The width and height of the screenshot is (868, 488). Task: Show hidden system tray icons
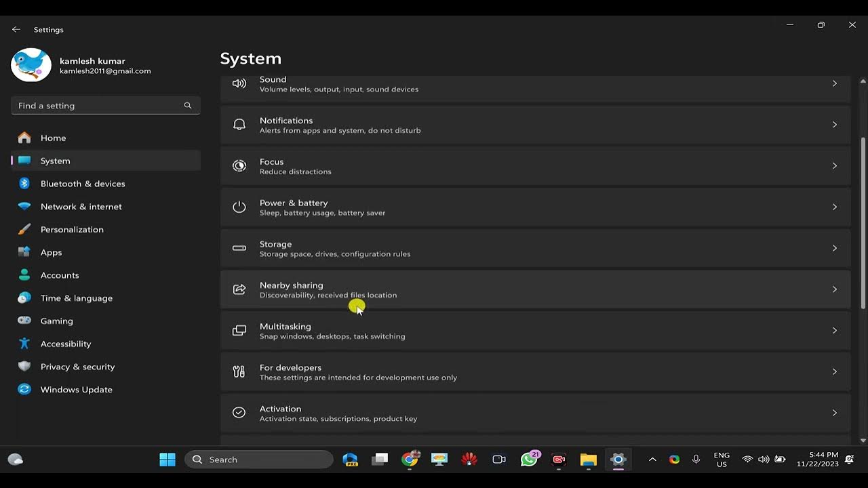coord(652,460)
